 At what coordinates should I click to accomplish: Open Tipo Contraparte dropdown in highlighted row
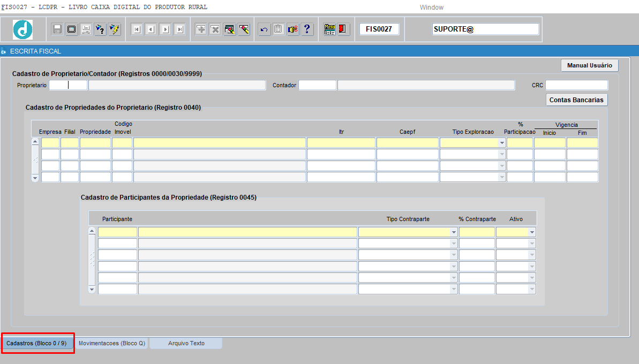[454, 232]
